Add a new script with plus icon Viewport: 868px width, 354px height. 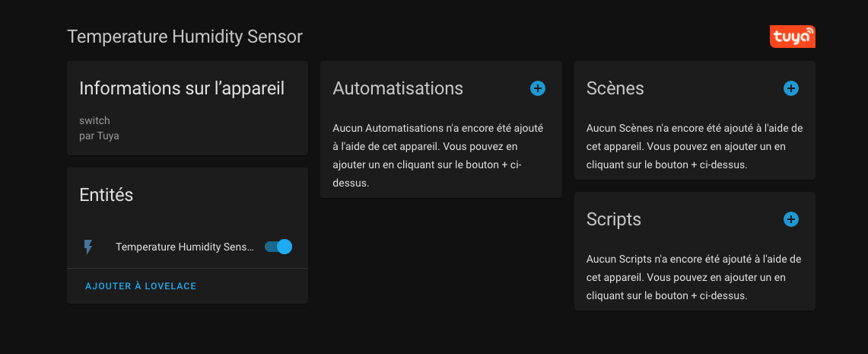(x=791, y=219)
